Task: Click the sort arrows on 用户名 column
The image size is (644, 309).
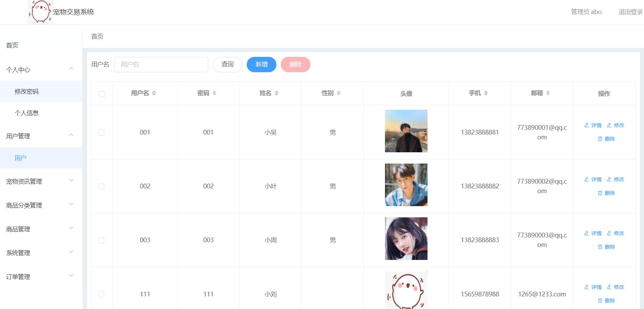Action: tap(154, 93)
